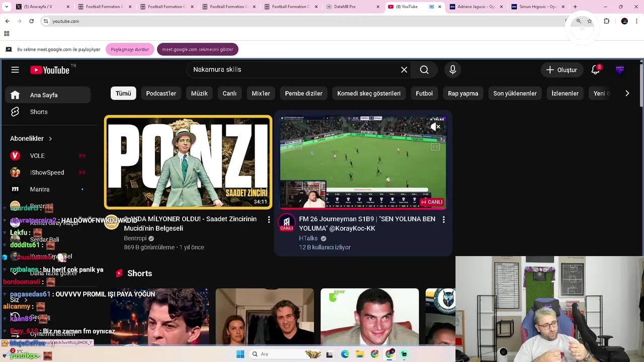Select the İzlenenler filter chip
Image resolution: width=644 pixels, height=362 pixels.
coord(565,94)
